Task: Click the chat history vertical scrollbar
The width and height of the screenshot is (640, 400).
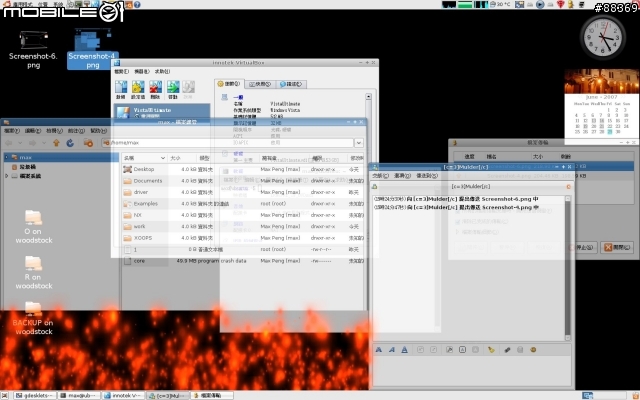Action: tap(567, 268)
